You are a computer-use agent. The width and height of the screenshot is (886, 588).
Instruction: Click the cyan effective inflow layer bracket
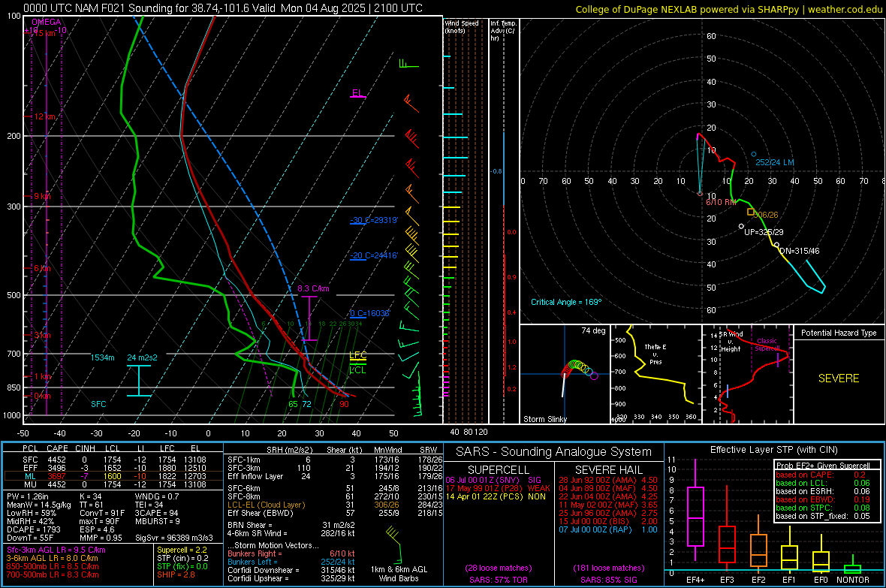tap(138, 381)
